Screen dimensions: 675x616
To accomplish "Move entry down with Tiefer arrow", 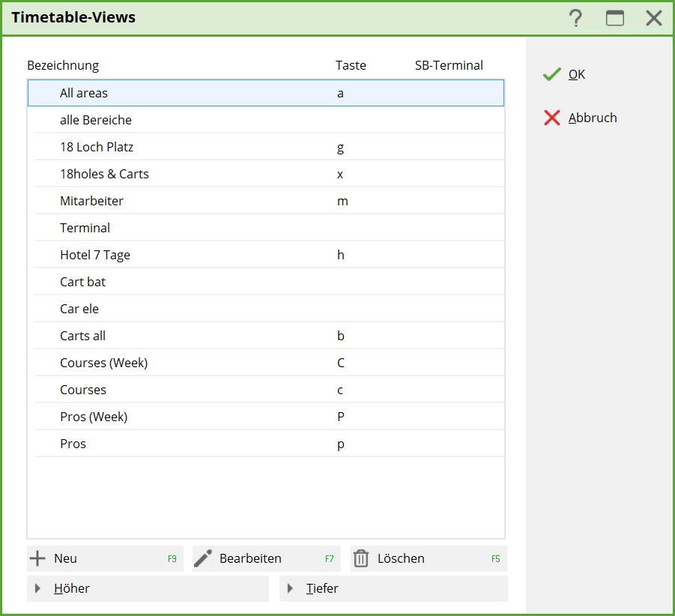I will (291, 588).
